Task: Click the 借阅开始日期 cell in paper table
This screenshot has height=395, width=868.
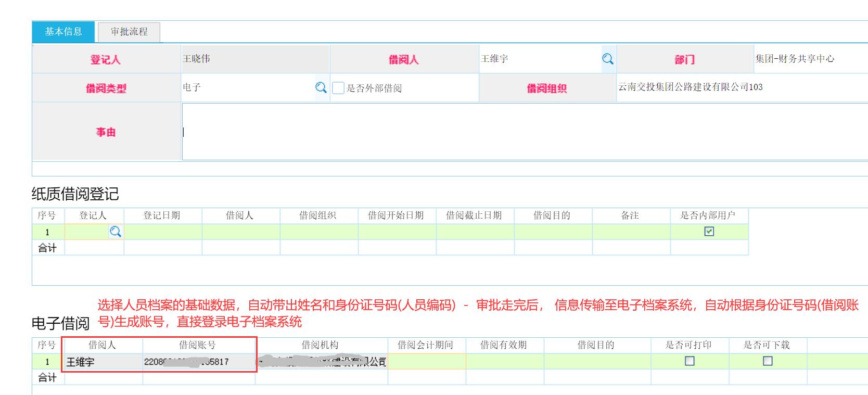Action: pyautogui.click(x=397, y=232)
